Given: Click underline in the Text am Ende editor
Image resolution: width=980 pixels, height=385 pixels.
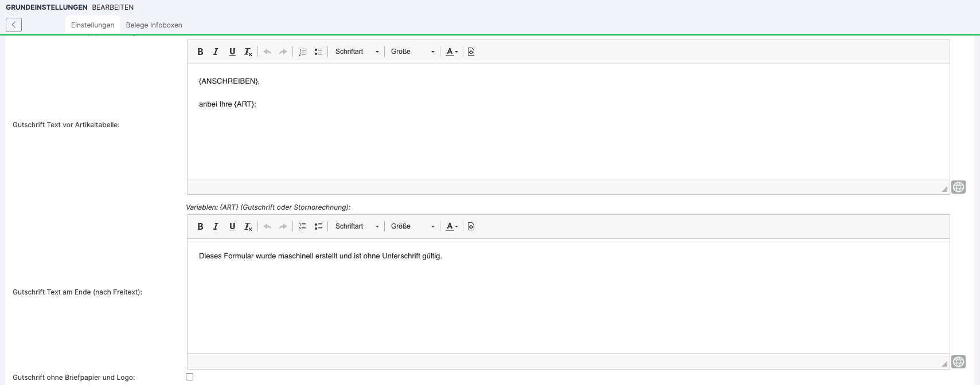Looking at the screenshot, I should pyautogui.click(x=232, y=226).
